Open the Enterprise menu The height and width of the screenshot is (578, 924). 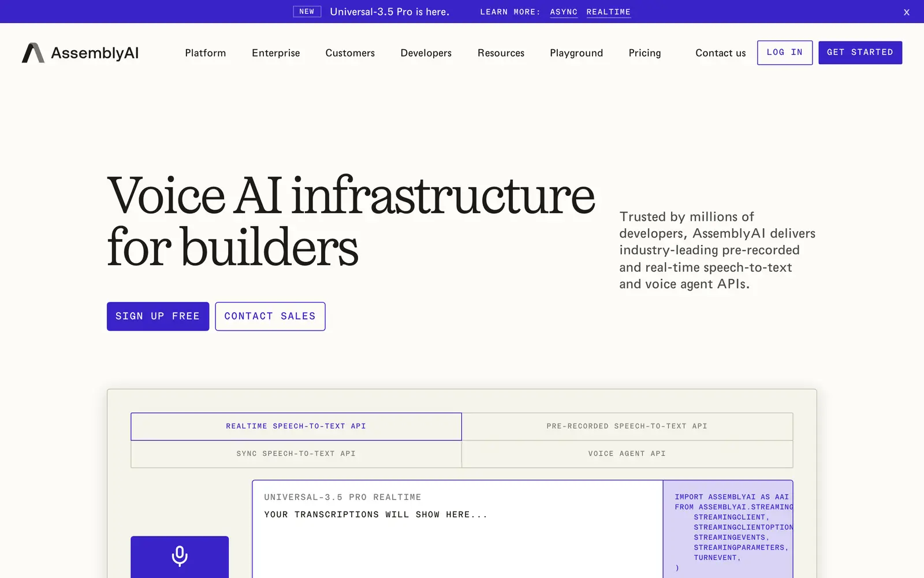point(276,53)
